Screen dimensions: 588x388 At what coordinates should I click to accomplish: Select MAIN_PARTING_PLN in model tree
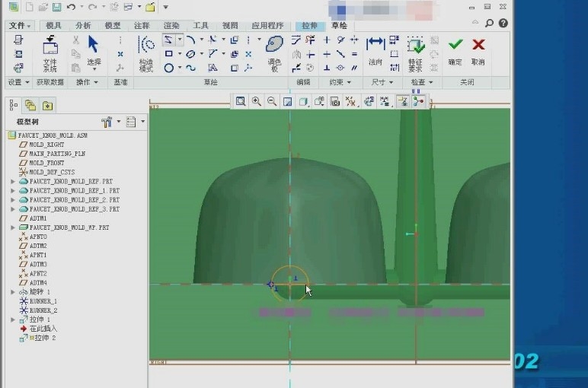point(57,154)
